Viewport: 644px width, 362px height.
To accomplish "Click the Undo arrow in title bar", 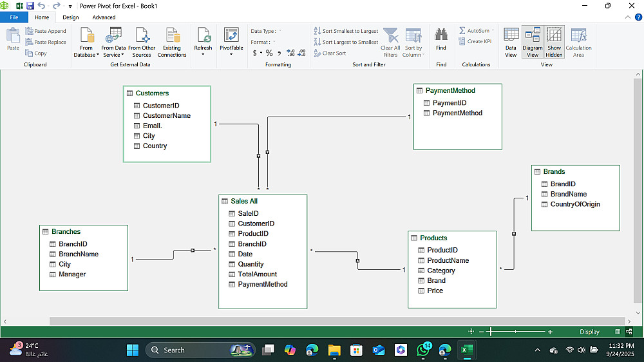I will tap(41, 6).
